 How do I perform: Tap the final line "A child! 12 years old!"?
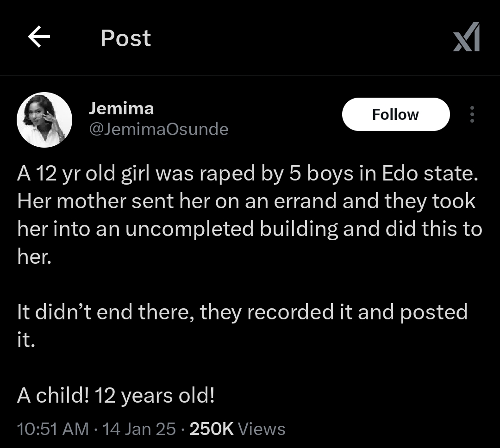116,396
